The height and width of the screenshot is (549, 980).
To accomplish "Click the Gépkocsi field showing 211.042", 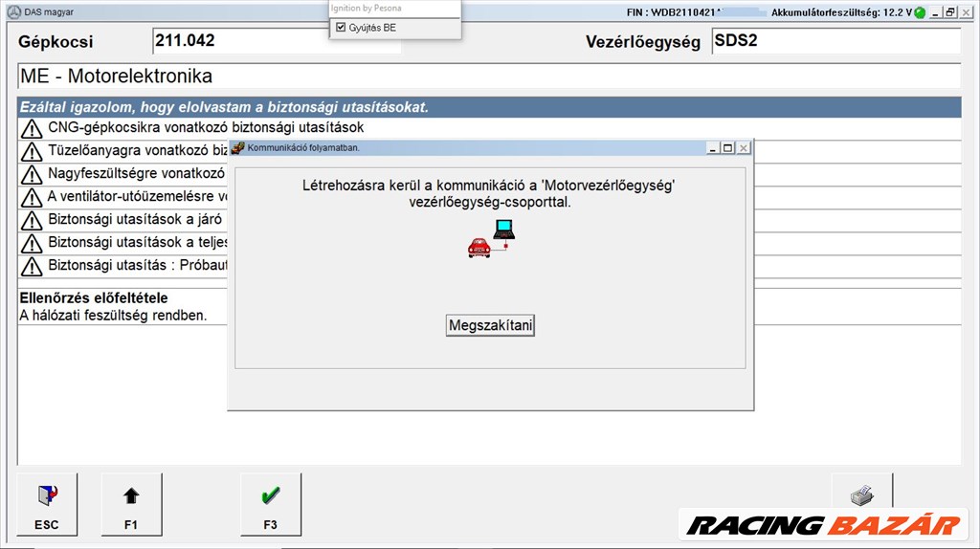I will 277,40.
